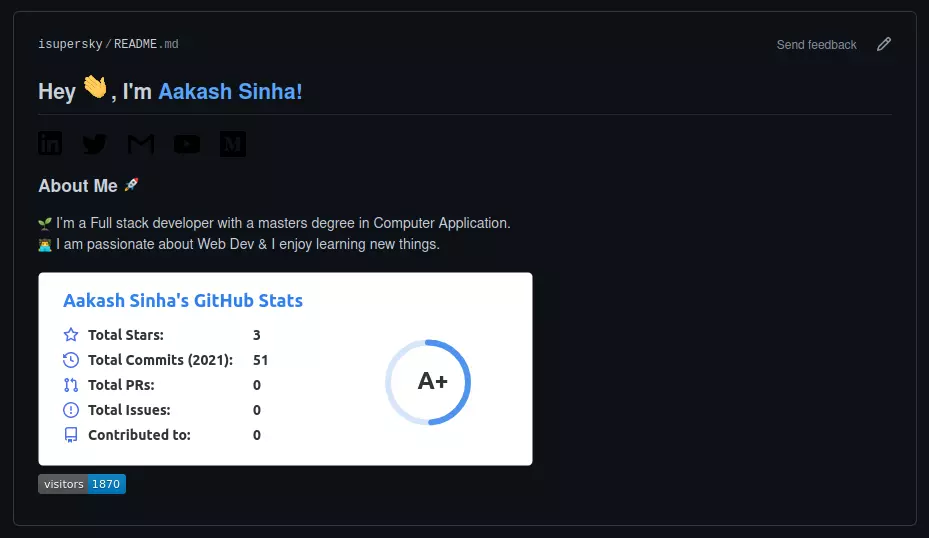
Task: Open the README.md file name
Action: point(146,44)
